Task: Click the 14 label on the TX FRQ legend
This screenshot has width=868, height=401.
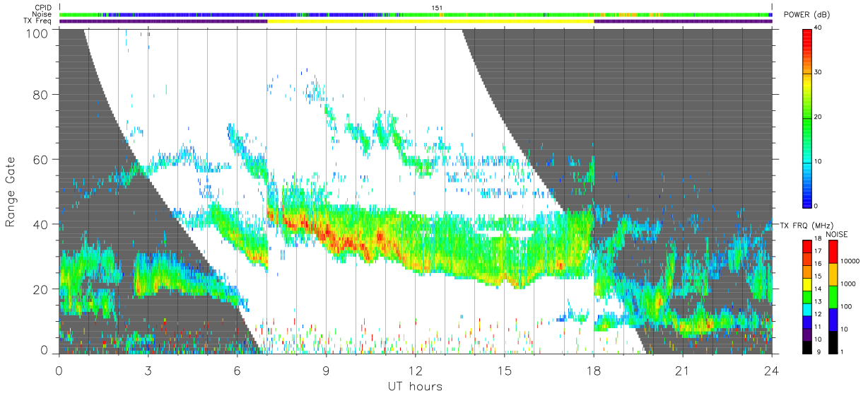Action: point(818,289)
